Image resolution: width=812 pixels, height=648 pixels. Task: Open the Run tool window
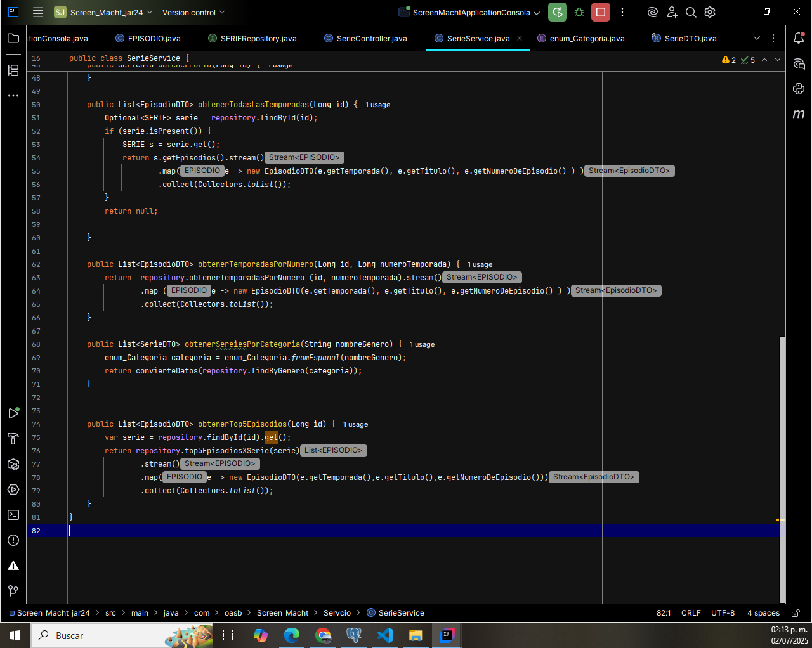click(x=13, y=413)
